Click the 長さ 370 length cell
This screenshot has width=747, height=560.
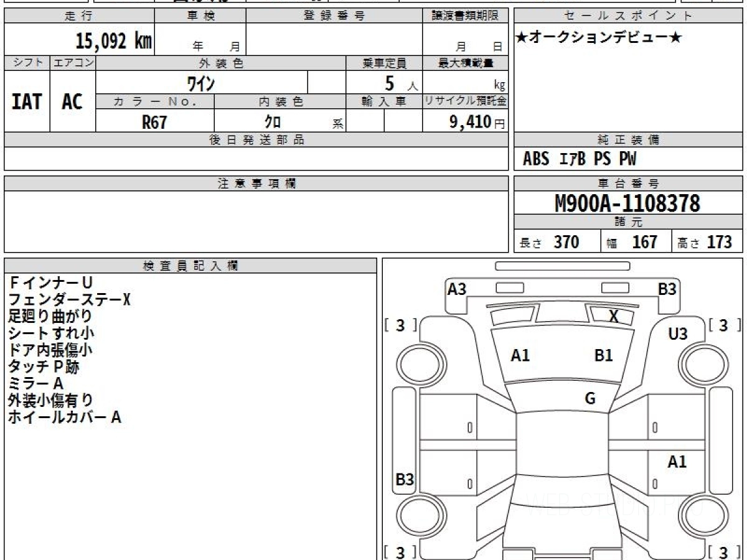(557, 242)
